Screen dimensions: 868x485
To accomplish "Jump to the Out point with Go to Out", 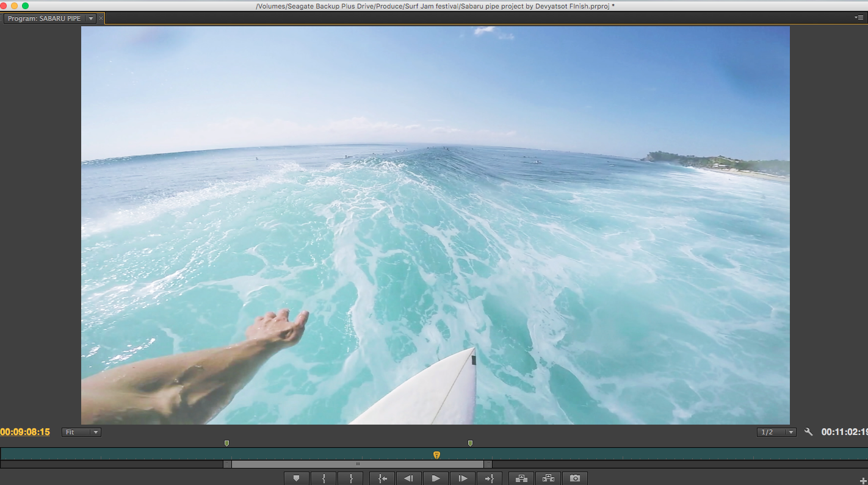I will [489, 479].
